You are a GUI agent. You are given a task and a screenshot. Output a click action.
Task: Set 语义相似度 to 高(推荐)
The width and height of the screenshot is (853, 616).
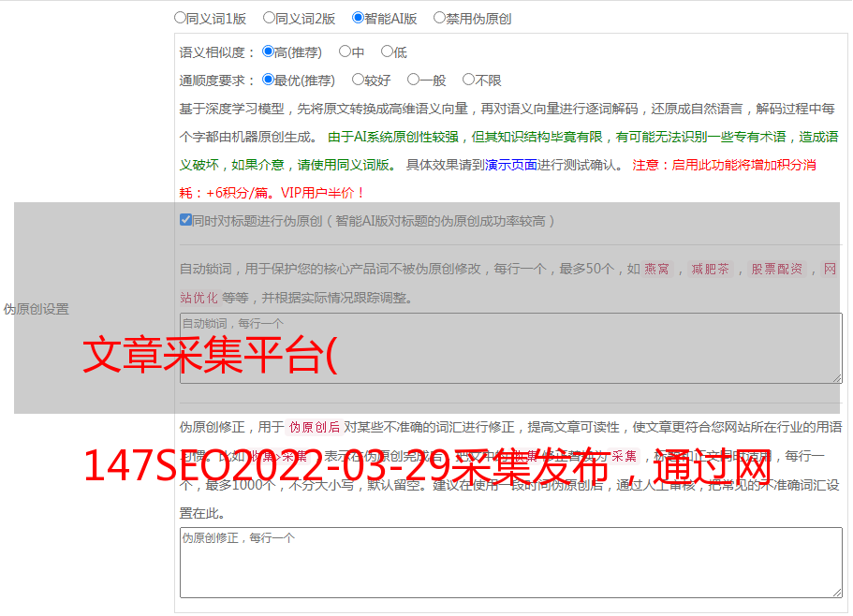pos(268,51)
